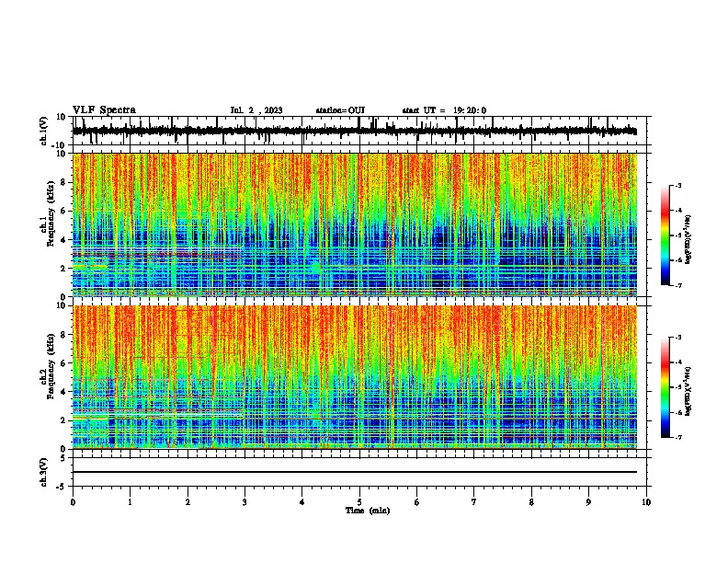Click time axis tick label '1'
This screenshot has width=728, height=563.
click(x=130, y=502)
